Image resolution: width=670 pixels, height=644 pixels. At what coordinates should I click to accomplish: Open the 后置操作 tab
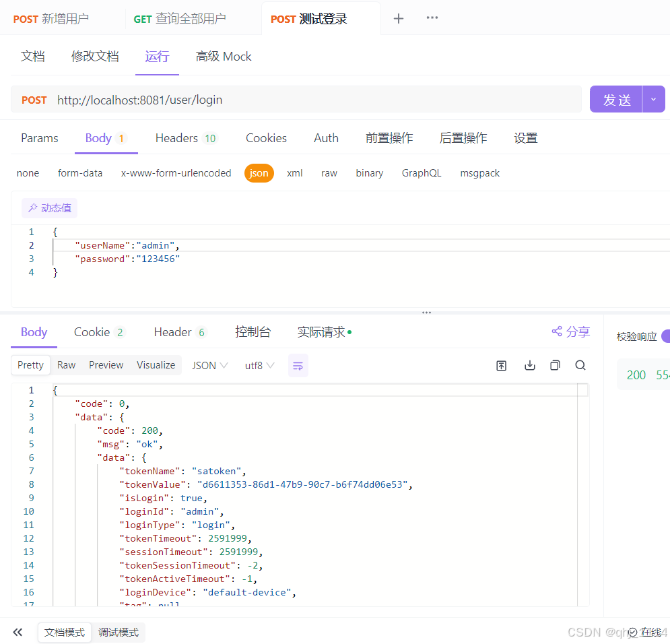pos(463,138)
